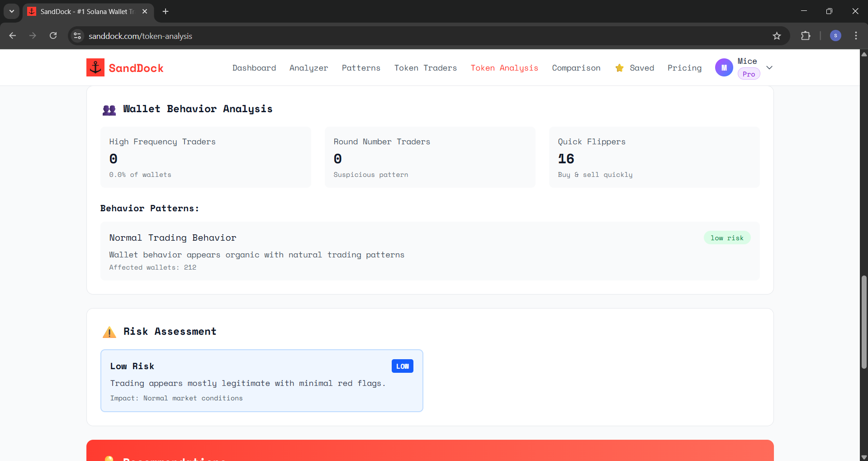Reload the page with refresh icon
The height and width of the screenshot is (461, 868).
(53, 36)
